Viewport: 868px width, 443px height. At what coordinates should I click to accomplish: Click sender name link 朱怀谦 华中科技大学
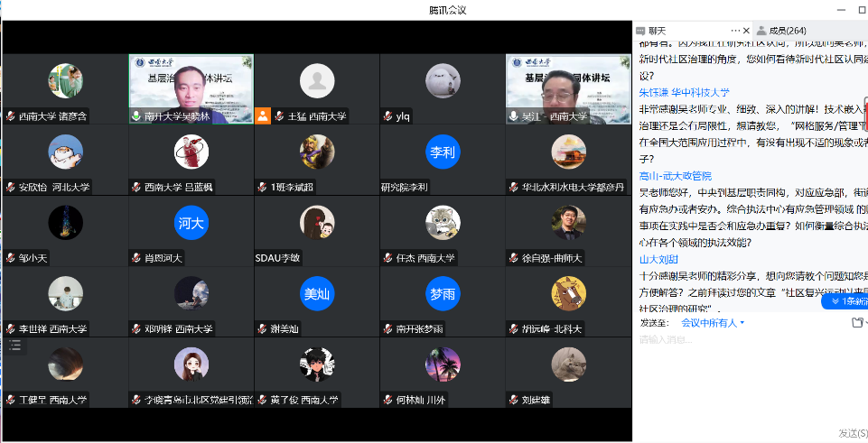pyautogui.click(x=684, y=92)
